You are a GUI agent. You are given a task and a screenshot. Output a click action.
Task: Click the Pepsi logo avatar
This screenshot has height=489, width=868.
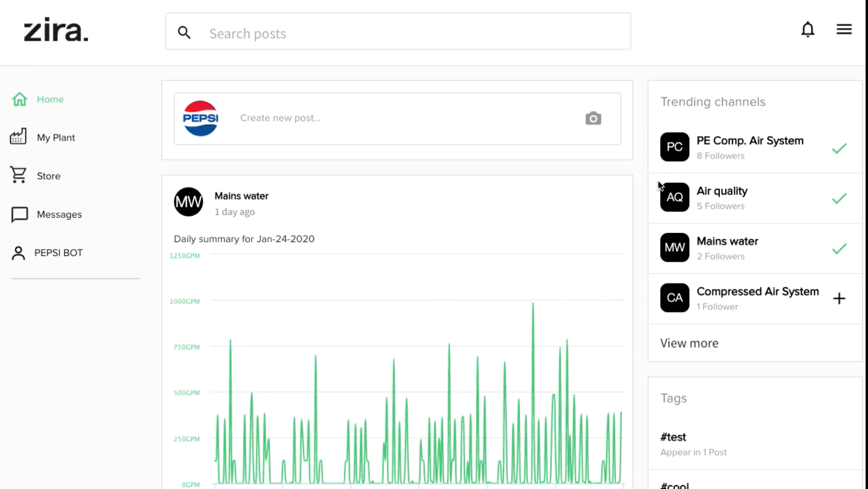(x=201, y=118)
